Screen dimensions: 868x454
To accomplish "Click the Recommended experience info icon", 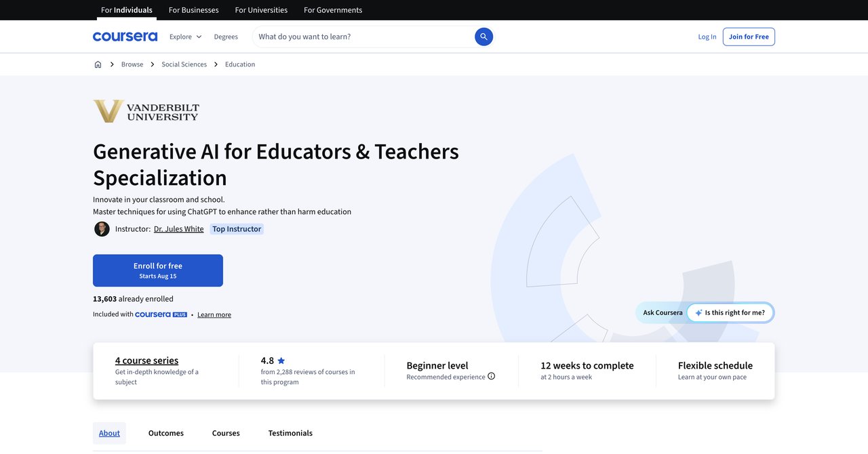I will 492,376.
